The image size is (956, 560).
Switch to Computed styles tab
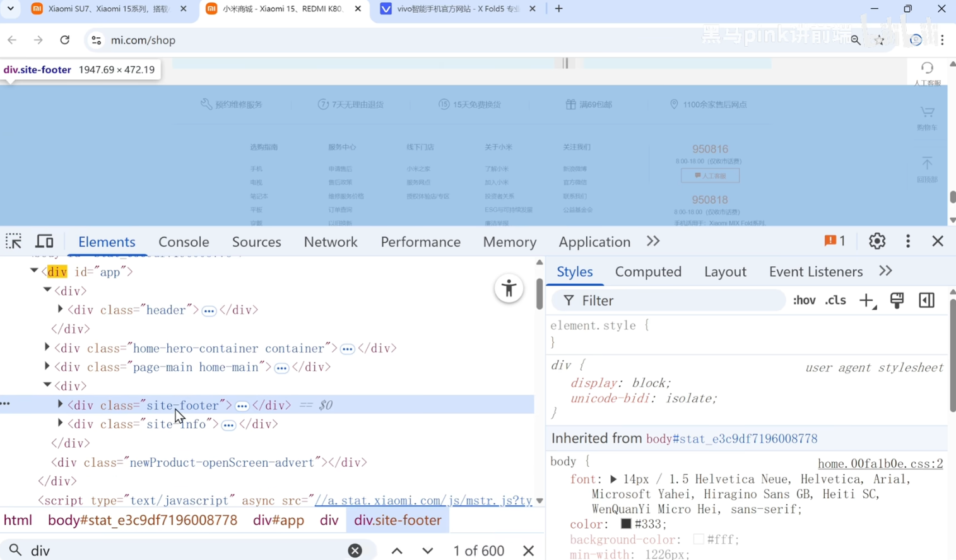click(x=648, y=271)
